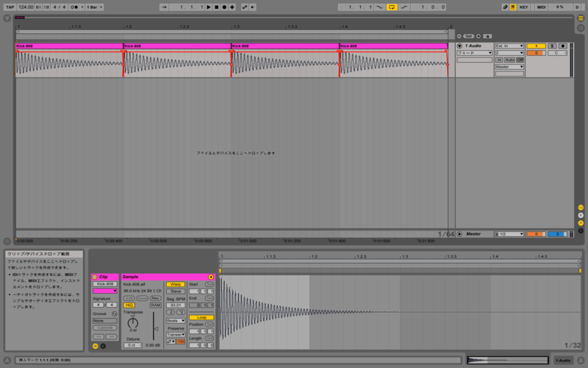
Task: Open the Preserve Transients dropdown
Action: point(176,335)
